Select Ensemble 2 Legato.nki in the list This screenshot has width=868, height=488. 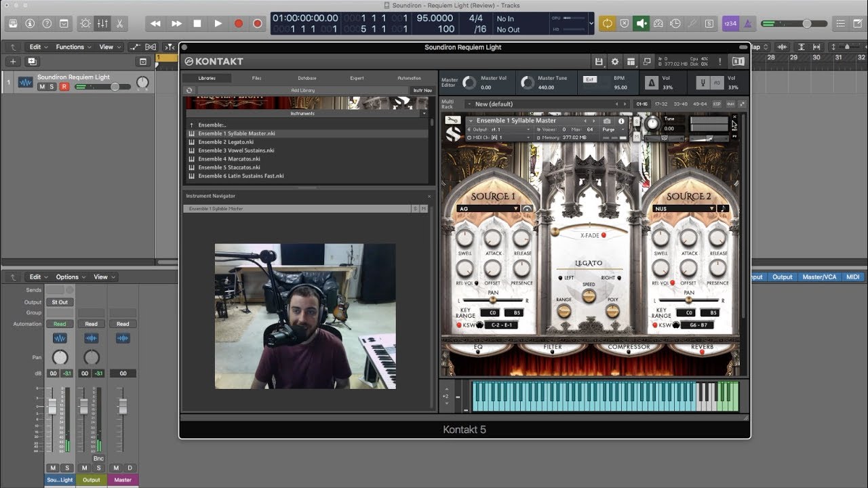[226, 142]
